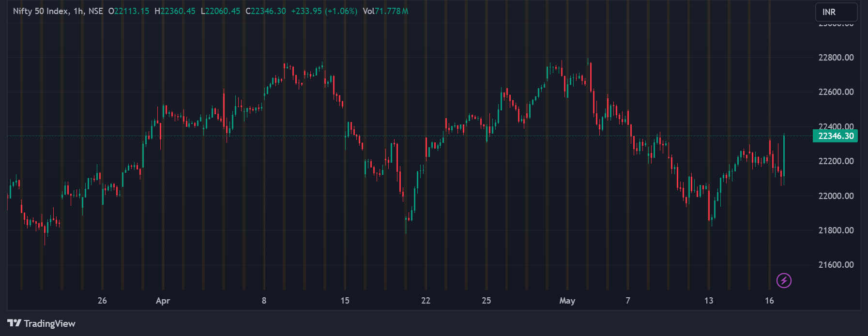Image resolution: width=868 pixels, height=336 pixels.
Task: Click the close value C22346.30
Action: click(x=266, y=11)
